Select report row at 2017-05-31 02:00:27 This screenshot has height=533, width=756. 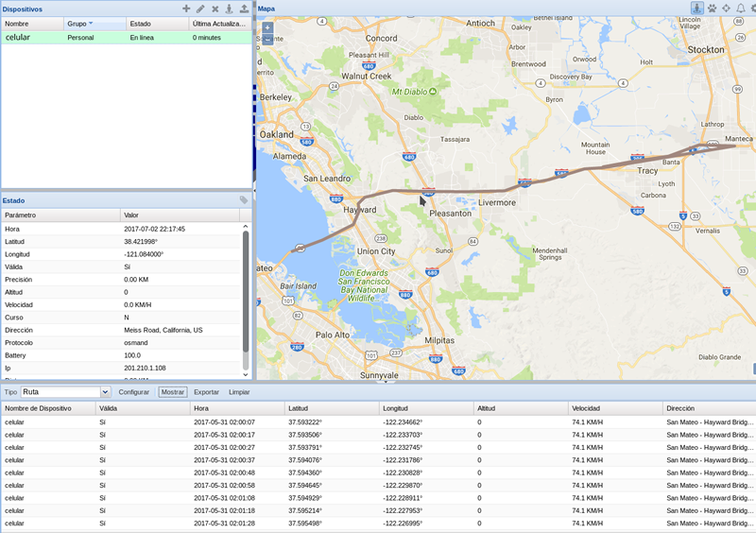point(379,447)
